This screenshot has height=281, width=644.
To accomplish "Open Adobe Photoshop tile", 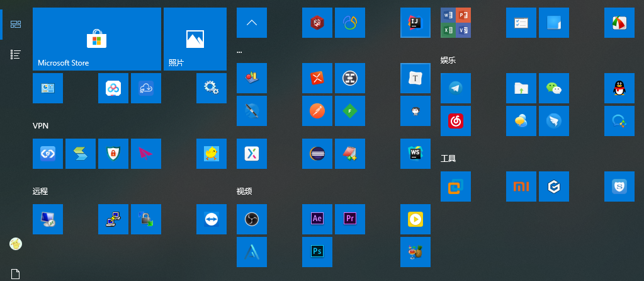I will click(x=317, y=252).
